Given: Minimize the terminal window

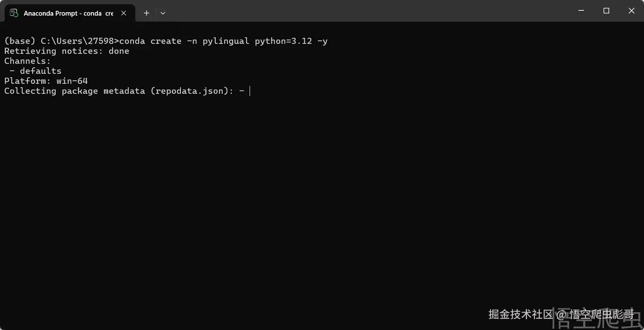Looking at the screenshot, I should point(581,11).
